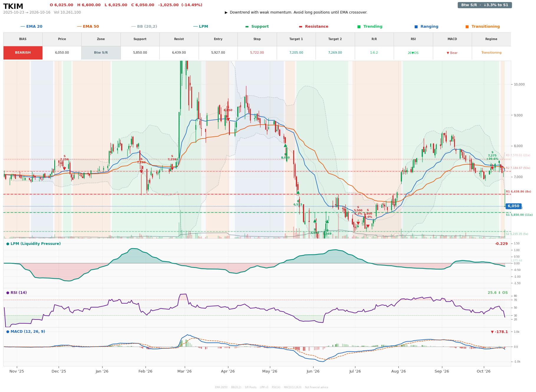
Task: Click the TKIM ticker symbol
Action: (13, 6)
